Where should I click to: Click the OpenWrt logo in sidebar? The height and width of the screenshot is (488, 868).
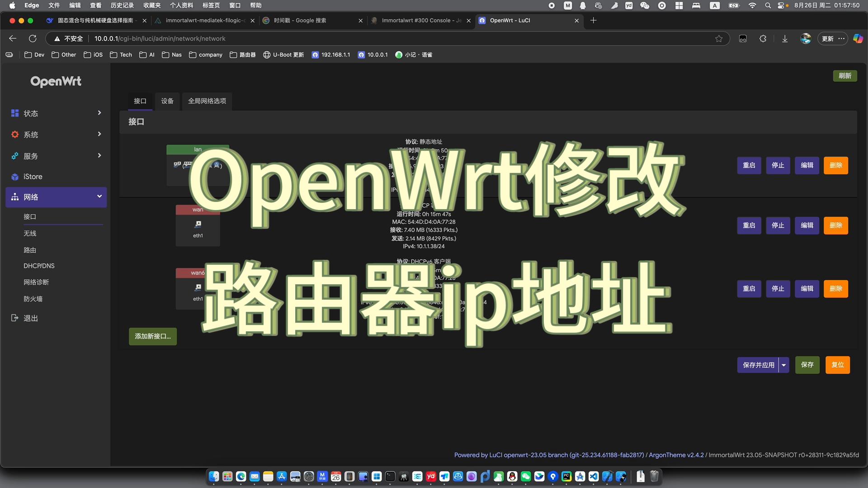(x=56, y=81)
